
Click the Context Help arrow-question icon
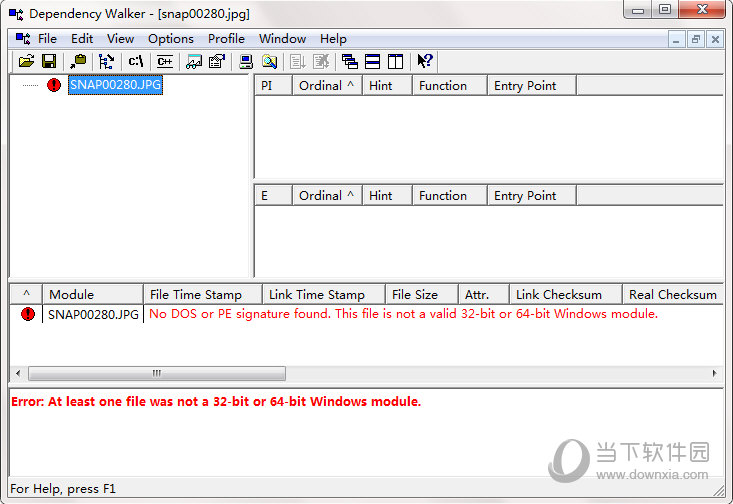[x=425, y=61]
